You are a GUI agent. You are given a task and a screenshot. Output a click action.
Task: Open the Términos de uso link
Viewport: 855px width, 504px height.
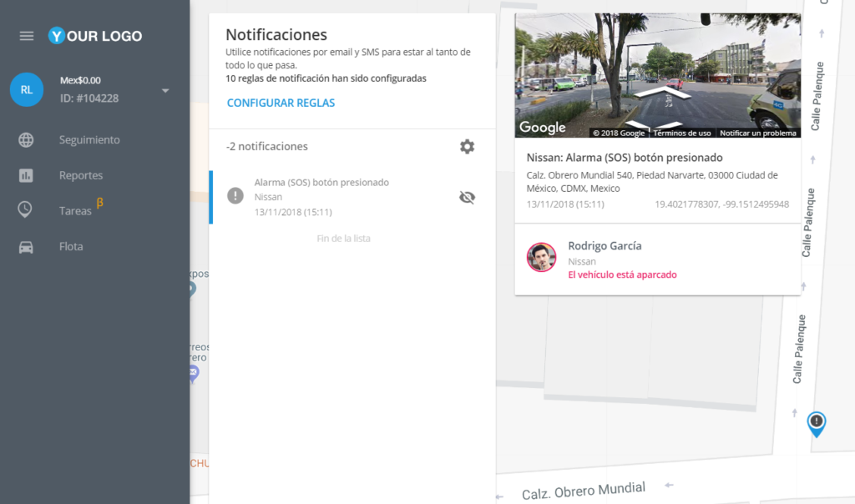click(681, 133)
